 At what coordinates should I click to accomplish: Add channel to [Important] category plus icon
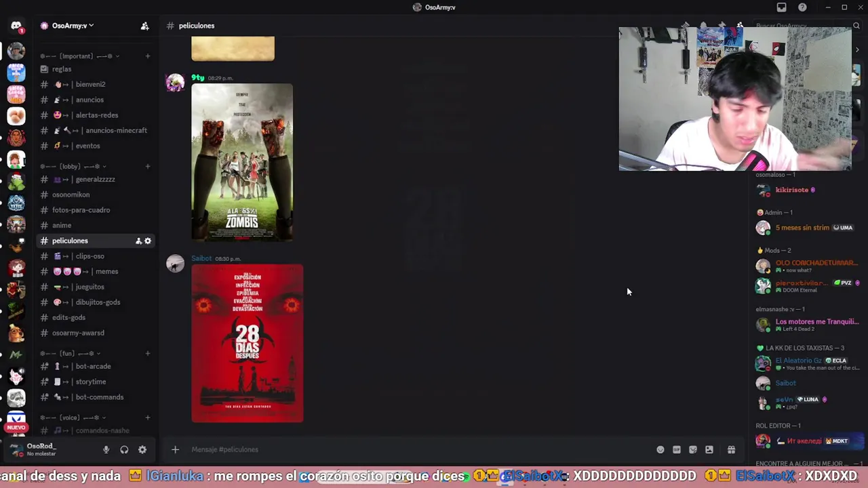(148, 56)
